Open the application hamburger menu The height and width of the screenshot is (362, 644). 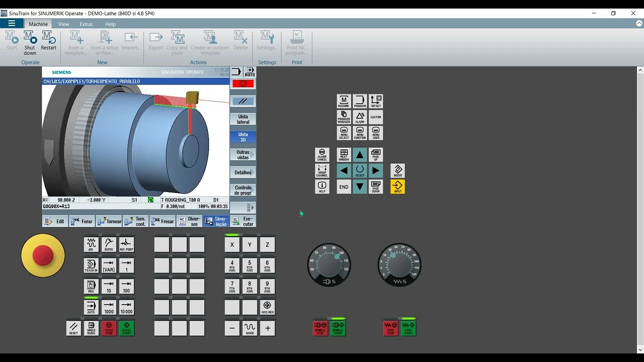point(12,24)
